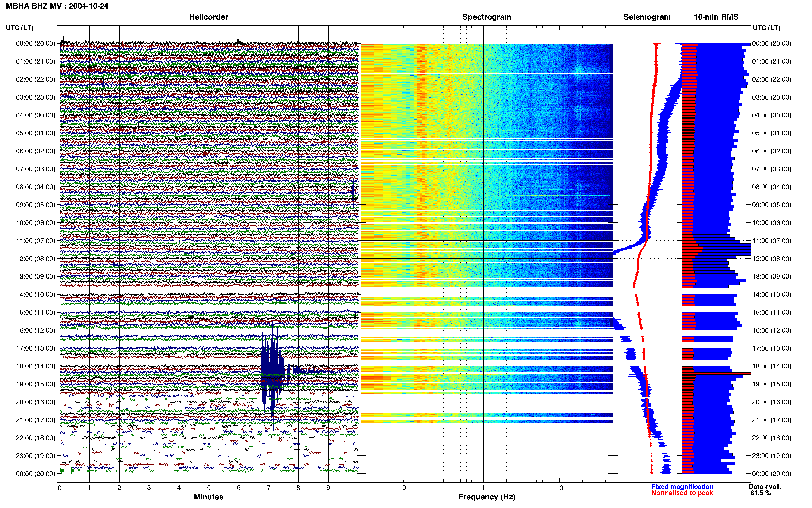This screenshot has width=812, height=508.
Task: Click left time label '11:00 (07:00)'
Action: point(35,240)
